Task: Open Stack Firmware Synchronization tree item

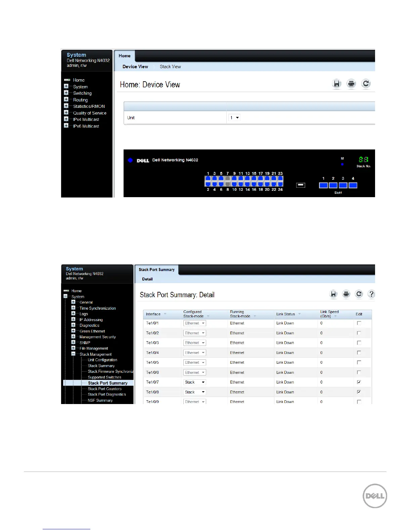Action: point(110,371)
